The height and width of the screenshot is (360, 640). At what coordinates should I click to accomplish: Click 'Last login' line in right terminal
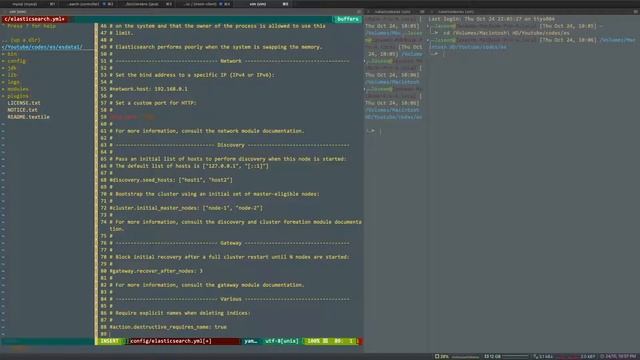pos(491,19)
